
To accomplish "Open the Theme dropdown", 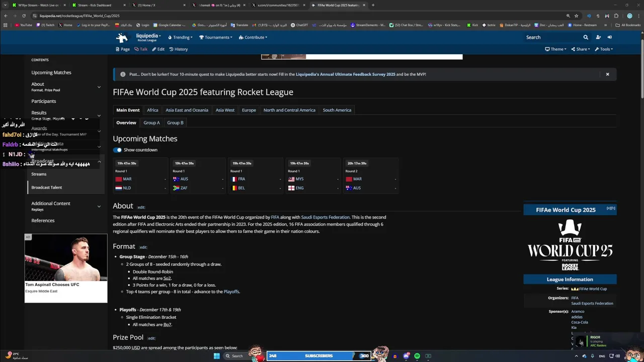I will (x=555, y=49).
